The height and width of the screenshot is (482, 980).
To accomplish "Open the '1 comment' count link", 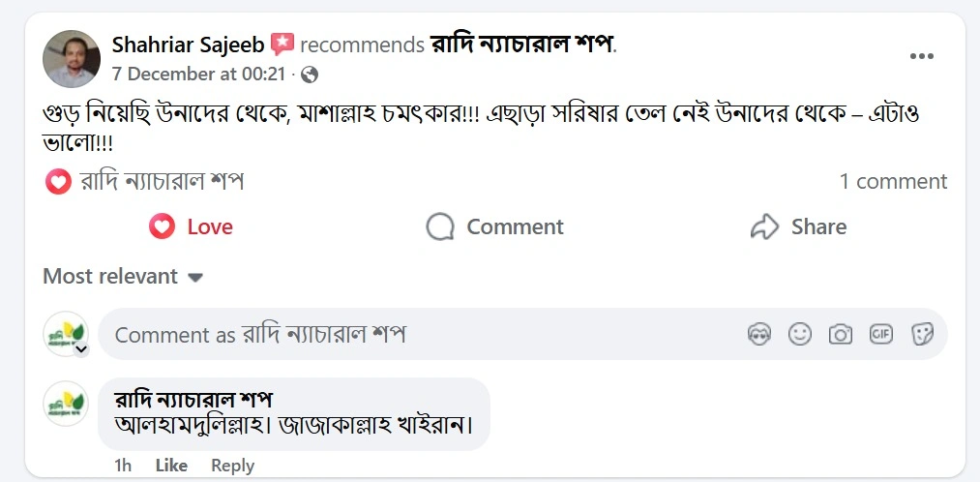I will click(893, 182).
